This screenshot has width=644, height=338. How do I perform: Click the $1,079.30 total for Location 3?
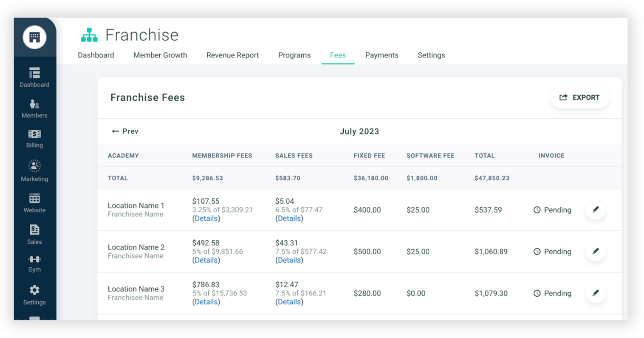[x=491, y=293]
